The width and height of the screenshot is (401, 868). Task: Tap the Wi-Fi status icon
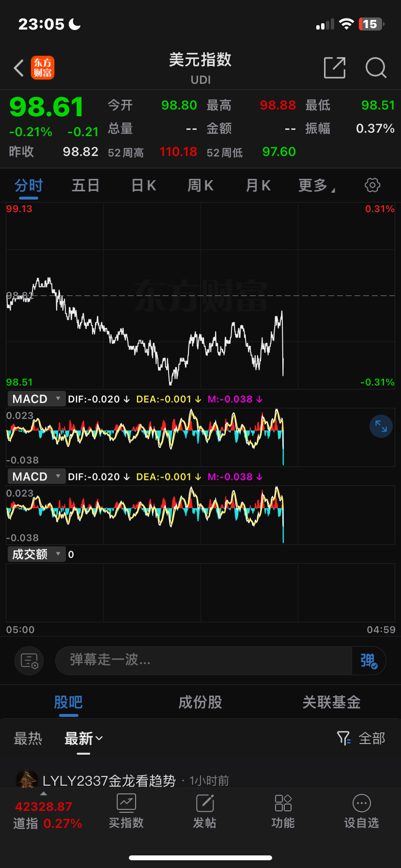[346, 24]
